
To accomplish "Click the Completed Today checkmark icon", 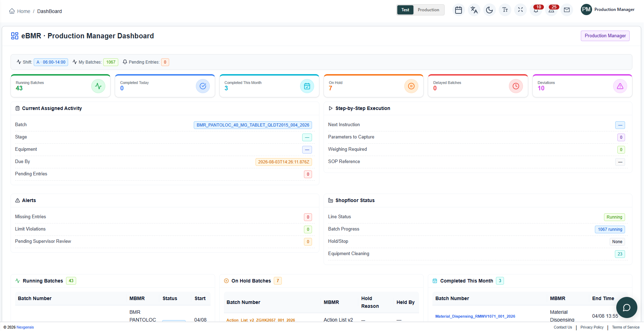I will click(x=203, y=86).
